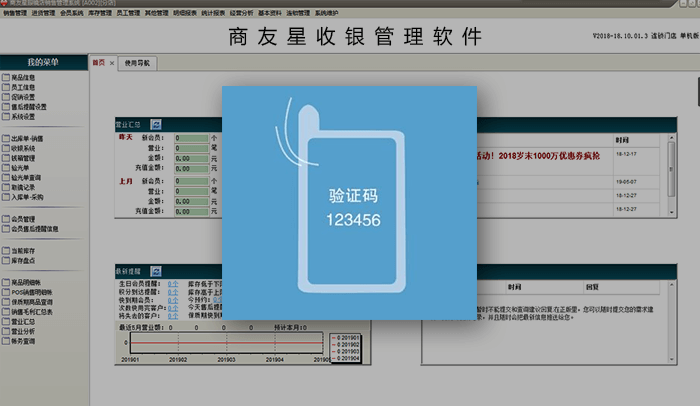Click the 积分到达提醒 count link
Screen dimensions: 700x406
point(173,292)
